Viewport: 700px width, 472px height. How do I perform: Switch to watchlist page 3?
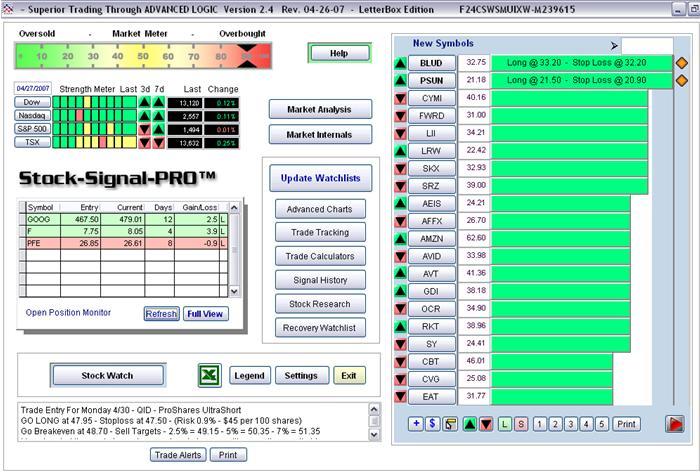[x=570, y=424]
